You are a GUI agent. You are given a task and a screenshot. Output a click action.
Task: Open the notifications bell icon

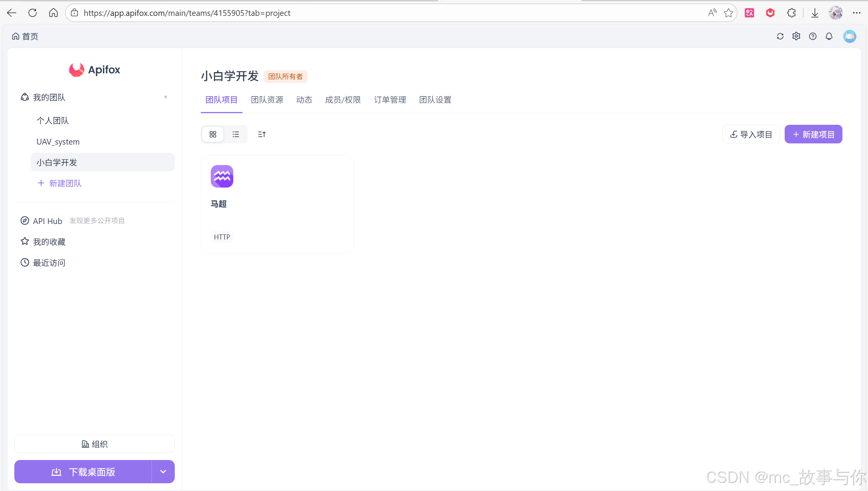coord(829,36)
